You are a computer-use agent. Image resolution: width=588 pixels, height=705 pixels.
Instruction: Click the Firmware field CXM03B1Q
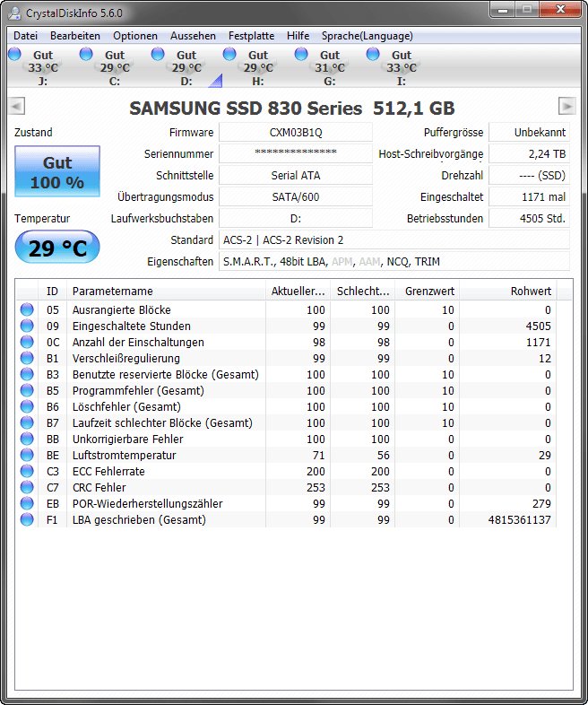(296, 132)
